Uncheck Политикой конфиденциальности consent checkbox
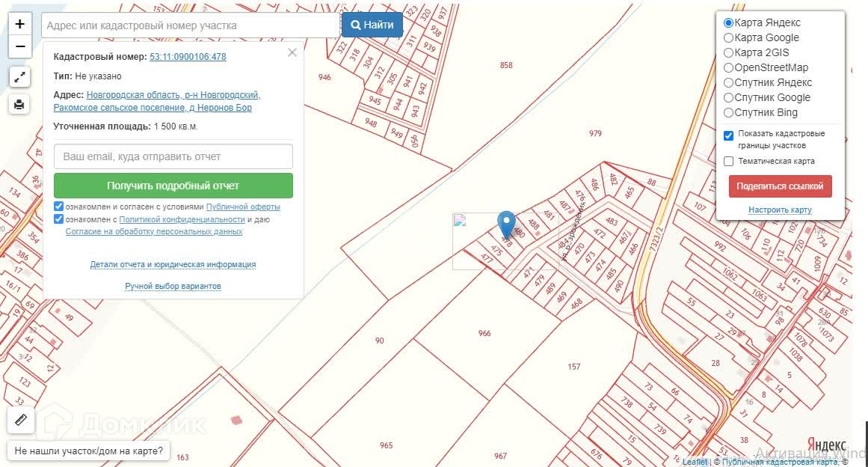Image resolution: width=868 pixels, height=467 pixels. (x=58, y=219)
